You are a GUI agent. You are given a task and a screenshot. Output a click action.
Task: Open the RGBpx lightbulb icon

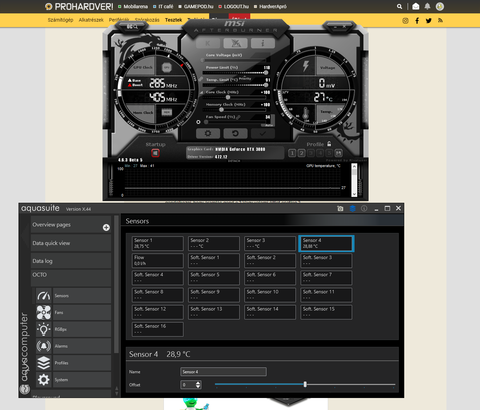(x=44, y=329)
